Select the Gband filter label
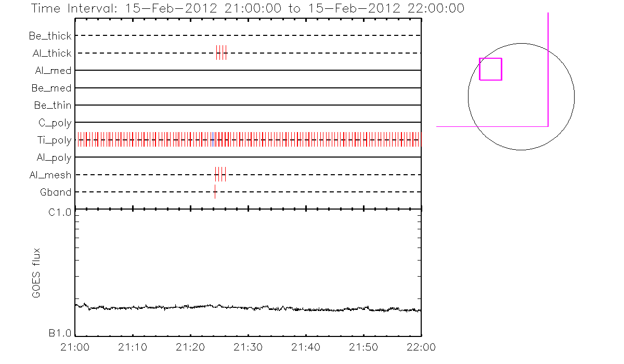624x364 pixels. tap(56, 192)
